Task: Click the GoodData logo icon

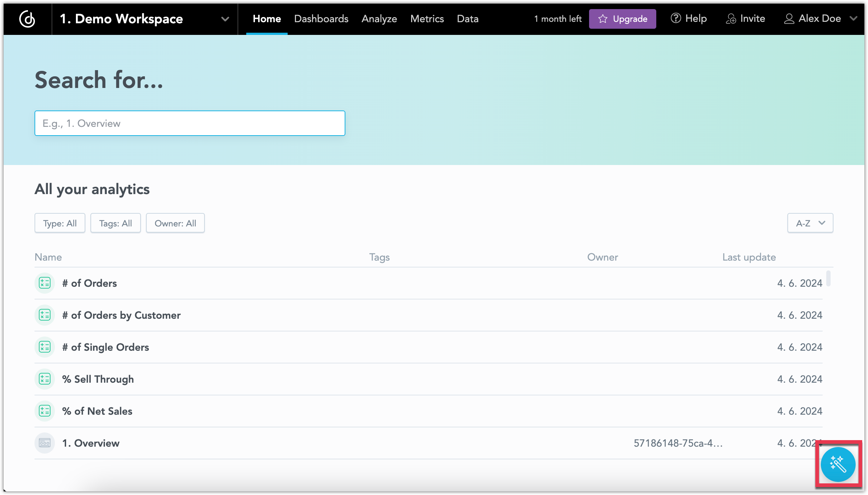Action: (27, 19)
